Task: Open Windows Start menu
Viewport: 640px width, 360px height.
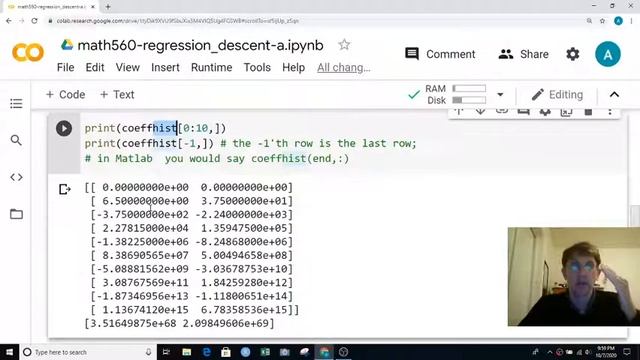Action: (x=9, y=352)
